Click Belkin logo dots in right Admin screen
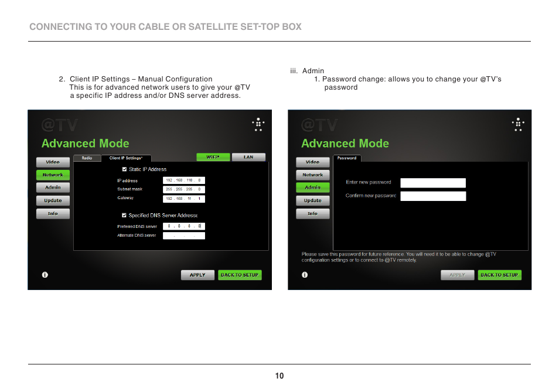Image resolution: width=559 pixels, height=392 pixels. (x=518, y=124)
